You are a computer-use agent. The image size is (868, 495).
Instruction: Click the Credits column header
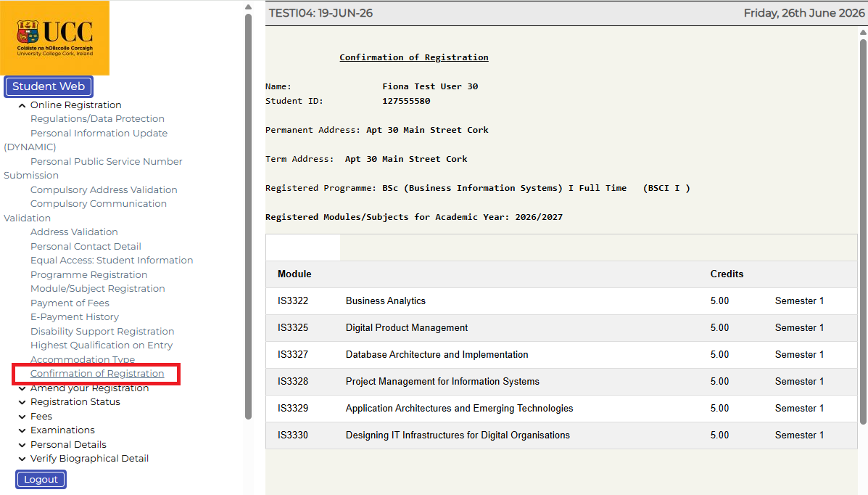[727, 274]
